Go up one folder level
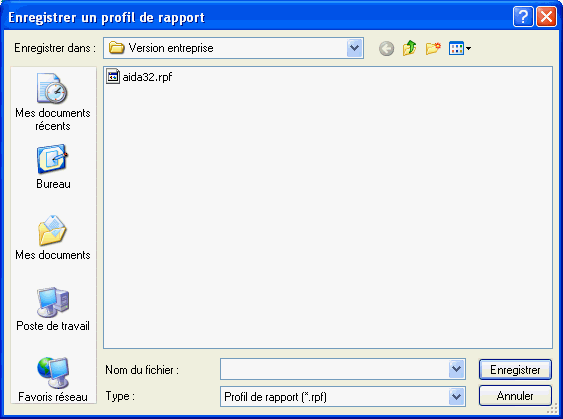The image size is (563, 419). pyautogui.click(x=409, y=48)
